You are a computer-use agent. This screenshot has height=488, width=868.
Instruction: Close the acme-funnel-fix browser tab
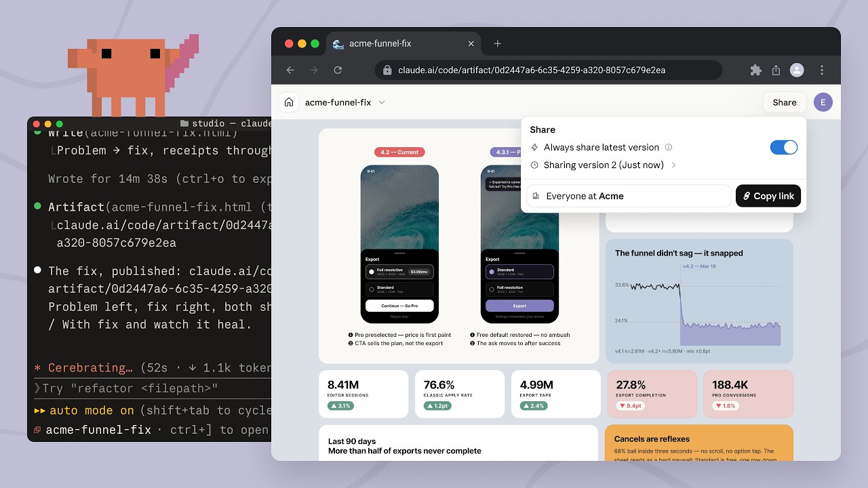click(471, 43)
